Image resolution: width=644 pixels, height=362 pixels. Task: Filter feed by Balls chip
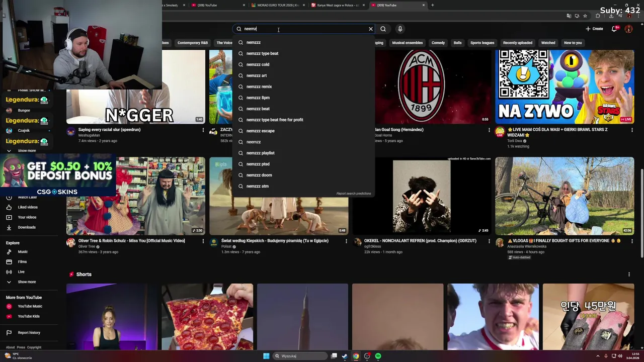coord(457,43)
